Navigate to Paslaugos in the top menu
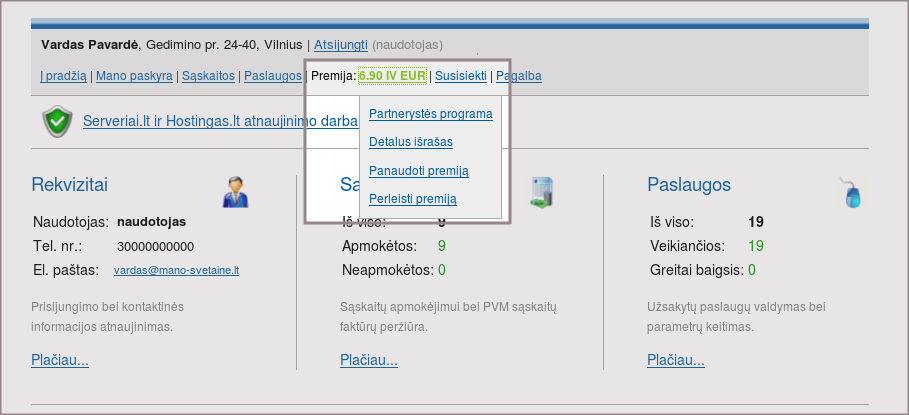 (272, 75)
